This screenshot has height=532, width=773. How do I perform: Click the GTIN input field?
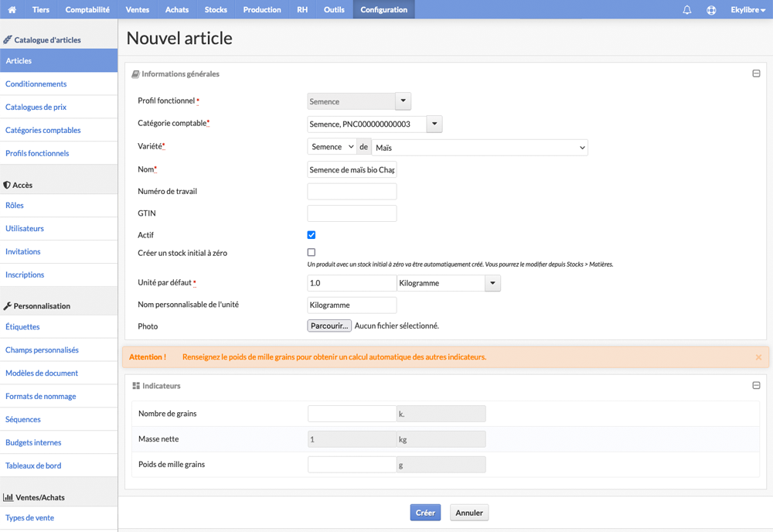click(352, 213)
